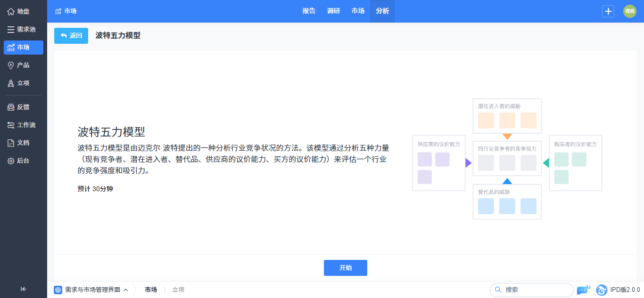Open the 反馈 feedback icon in sidebar
The image size is (644, 298).
11,107
